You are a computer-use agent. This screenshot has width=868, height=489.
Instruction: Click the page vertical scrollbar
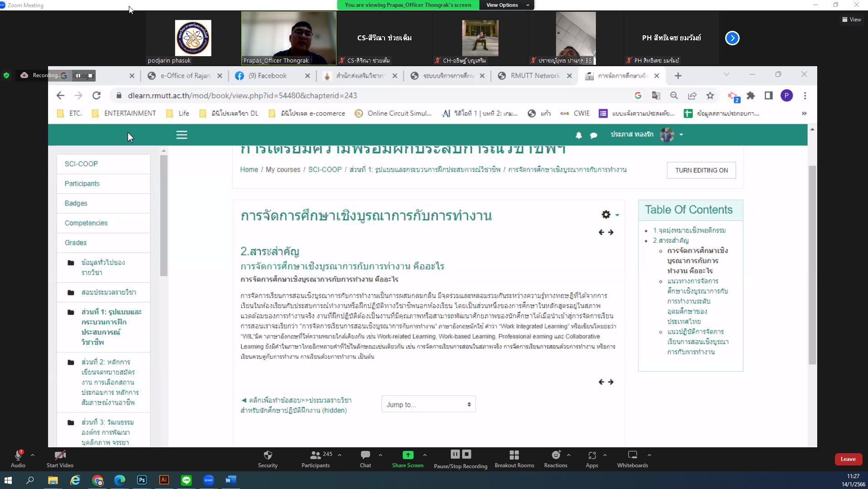pos(812,265)
